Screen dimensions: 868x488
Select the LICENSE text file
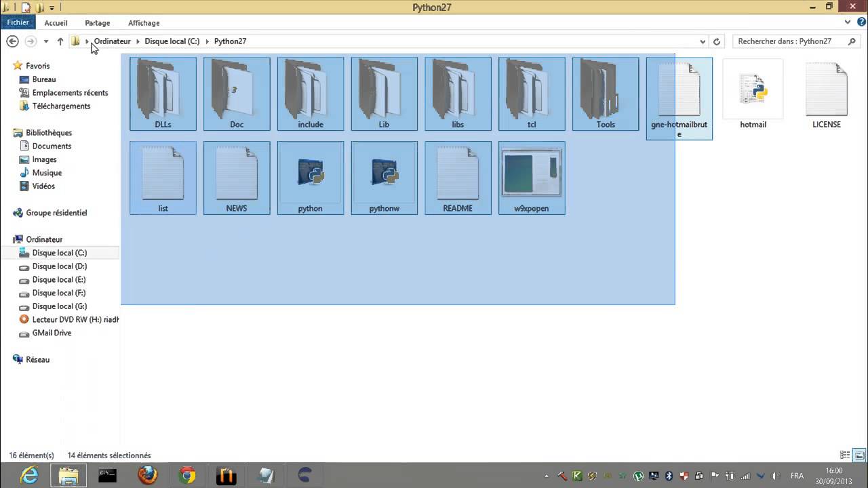point(827,94)
